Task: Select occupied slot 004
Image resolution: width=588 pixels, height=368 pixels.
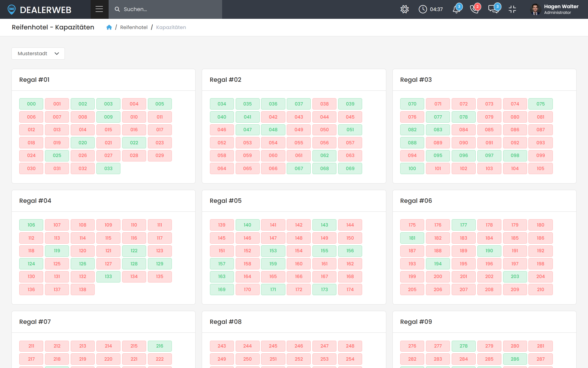Action: point(134,104)
